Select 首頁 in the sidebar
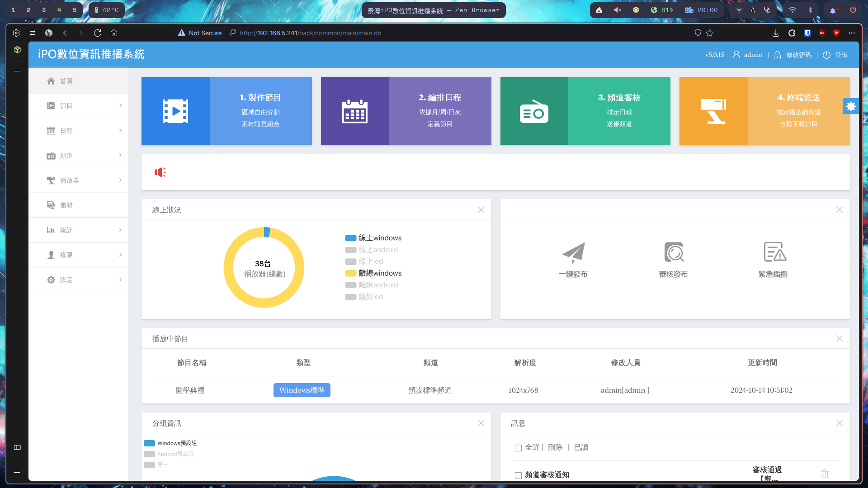This screenshot has width=868, height=488. pyautogui.click(x=78, y=81)
